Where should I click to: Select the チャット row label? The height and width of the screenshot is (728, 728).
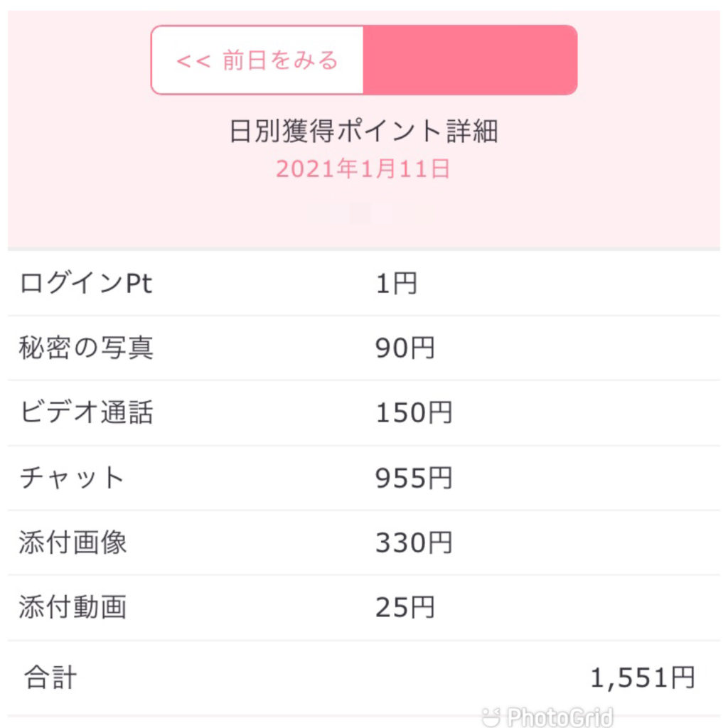pyautogui.click(x=72, y=478)
